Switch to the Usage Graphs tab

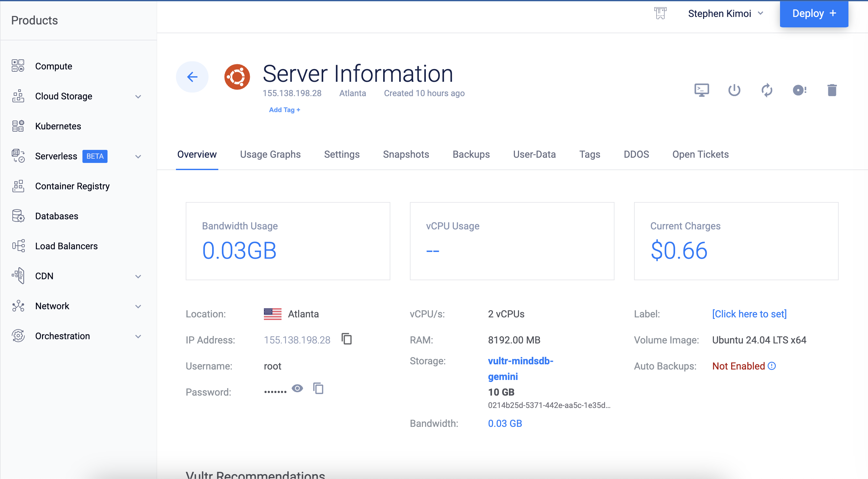tap(270, 154)
